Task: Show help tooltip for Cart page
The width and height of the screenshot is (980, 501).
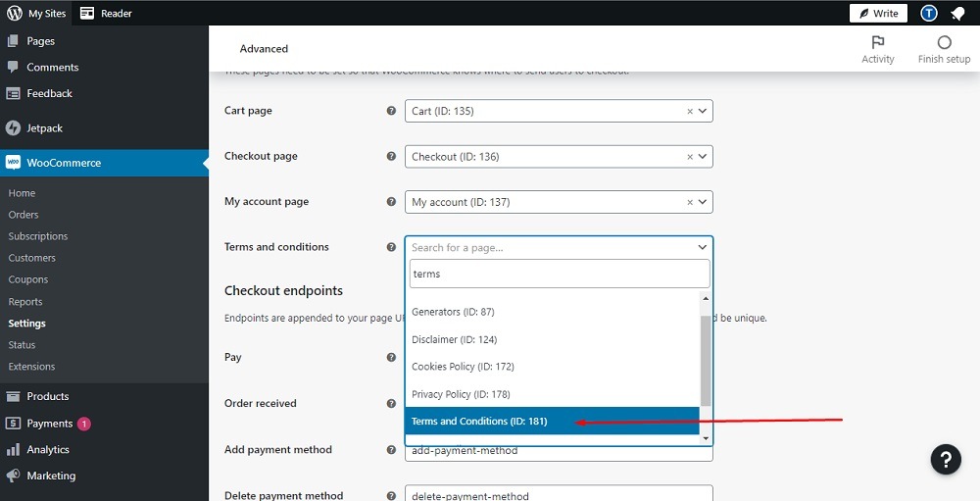Action: (391, 111)
